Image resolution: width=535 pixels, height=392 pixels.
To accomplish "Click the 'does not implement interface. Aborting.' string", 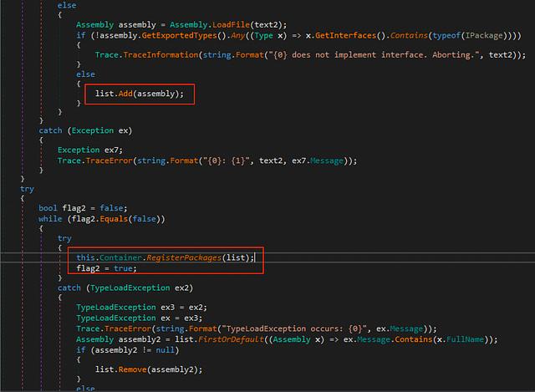I will coord(374,55).
